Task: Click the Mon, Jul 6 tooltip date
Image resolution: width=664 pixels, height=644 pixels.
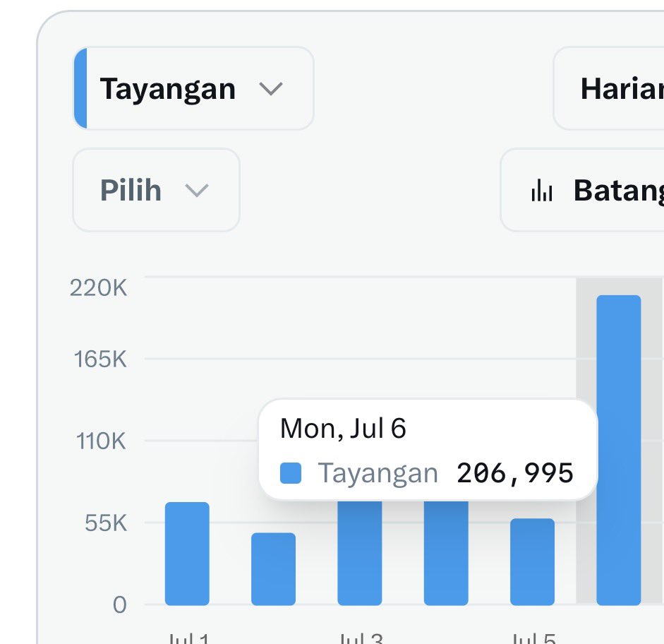Action: tap(343, 429)
